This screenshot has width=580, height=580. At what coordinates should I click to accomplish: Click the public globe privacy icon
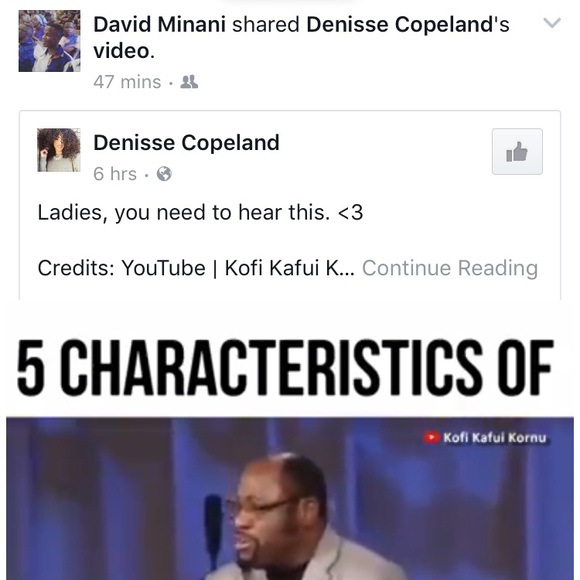pyautogui.click(x=164, y=173)
